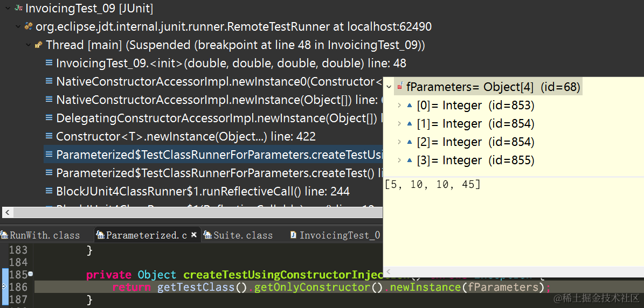The width and height of the screenshot is (644, 308).
Task: Click the triangle icon of [1]= Integer
Action: 410,123
